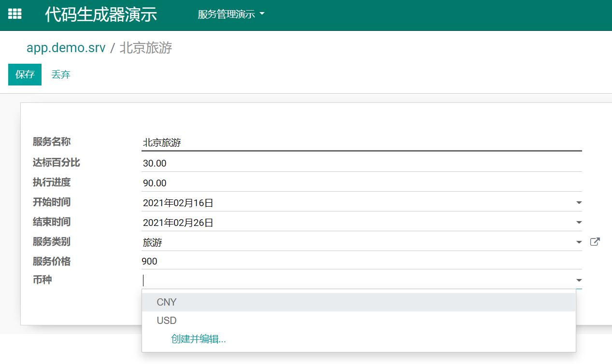The width and height of the screenshot is (612, 364).
Task: Click the 服务名称 text field
Action: [361, 143]
